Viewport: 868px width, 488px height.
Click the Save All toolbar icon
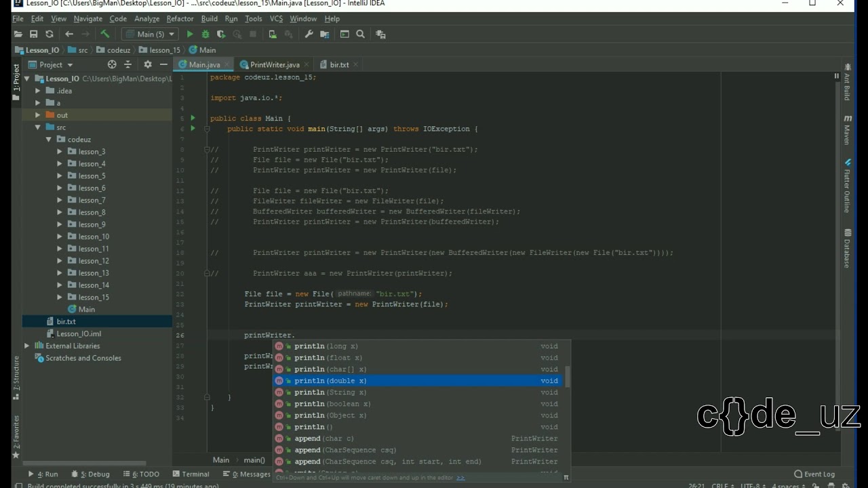[33, 34]
